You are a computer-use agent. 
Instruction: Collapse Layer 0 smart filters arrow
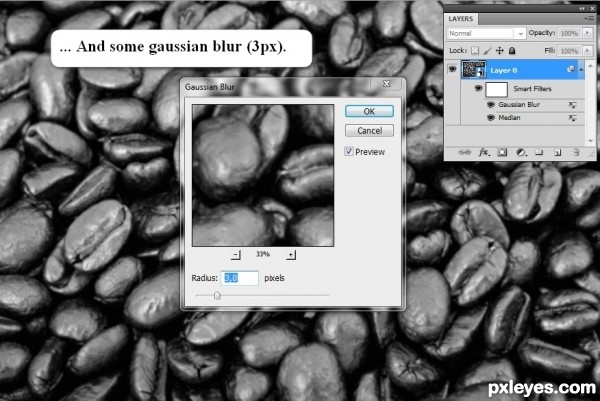click(x=581, y=70)
